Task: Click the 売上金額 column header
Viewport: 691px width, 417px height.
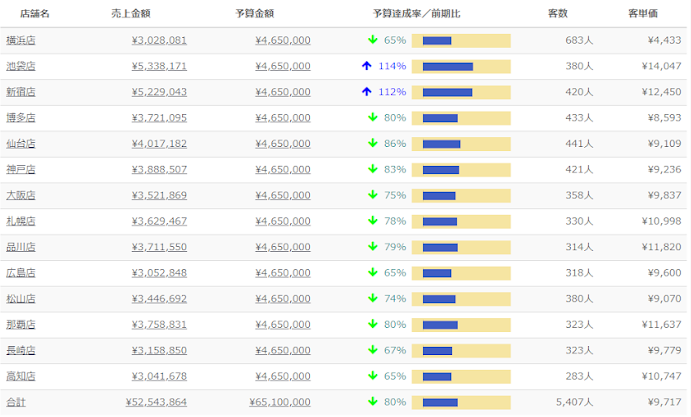Action: click(x=130, y=14)
